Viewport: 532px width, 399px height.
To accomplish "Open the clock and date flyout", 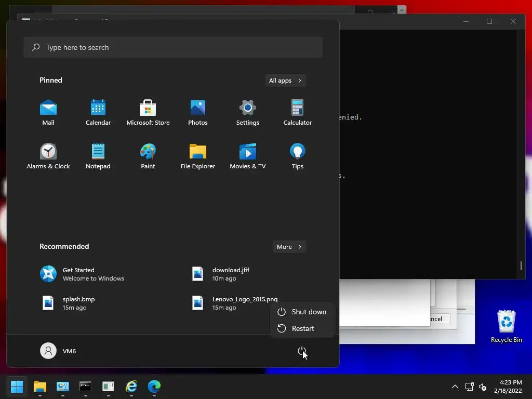I will tap(508, 387).
